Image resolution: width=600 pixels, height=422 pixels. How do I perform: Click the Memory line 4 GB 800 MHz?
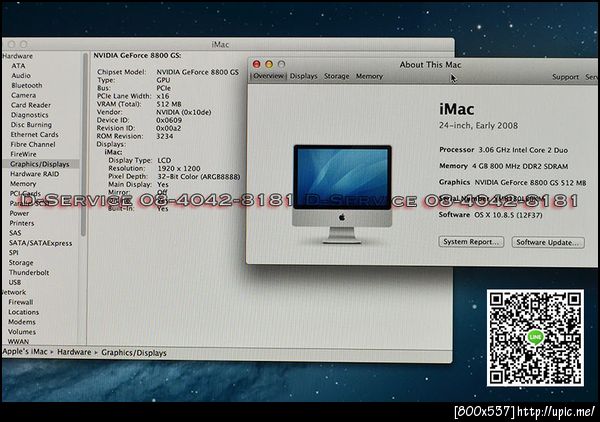[x=504, y=166]
